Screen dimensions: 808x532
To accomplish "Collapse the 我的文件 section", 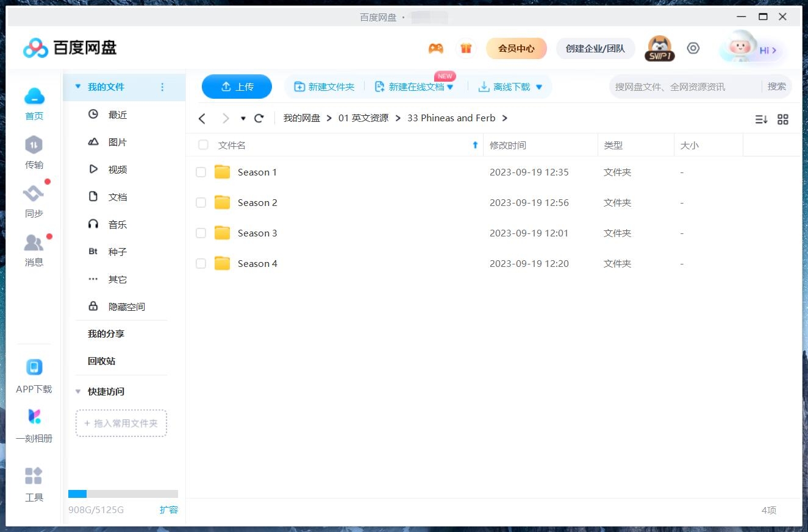I will [78, 87].
